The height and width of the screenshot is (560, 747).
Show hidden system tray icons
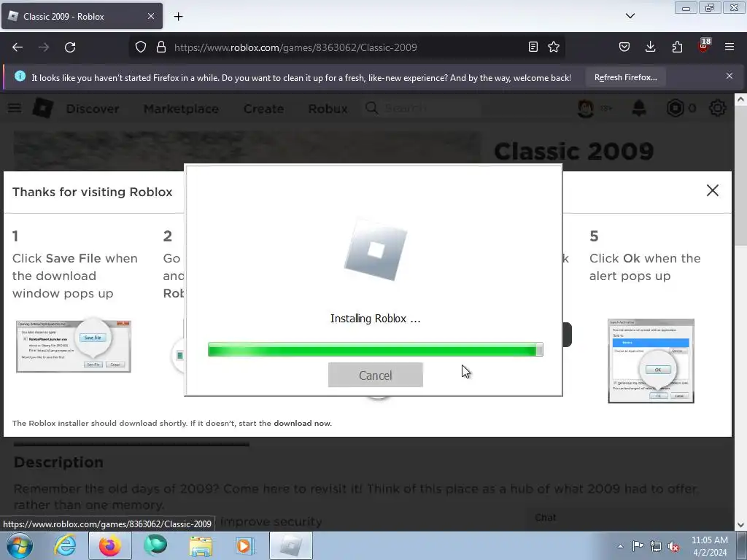[x=620, y=546]
